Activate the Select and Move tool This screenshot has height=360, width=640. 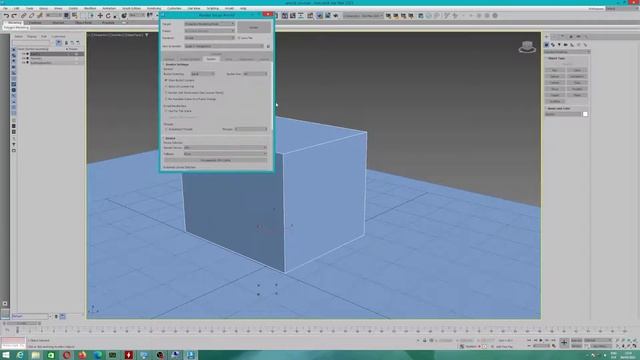100,16
